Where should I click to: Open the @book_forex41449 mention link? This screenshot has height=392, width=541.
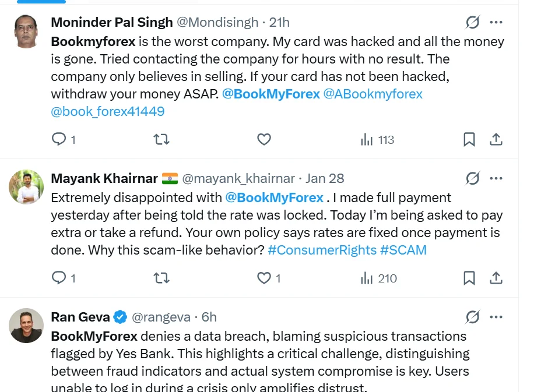tap(108, 111)
